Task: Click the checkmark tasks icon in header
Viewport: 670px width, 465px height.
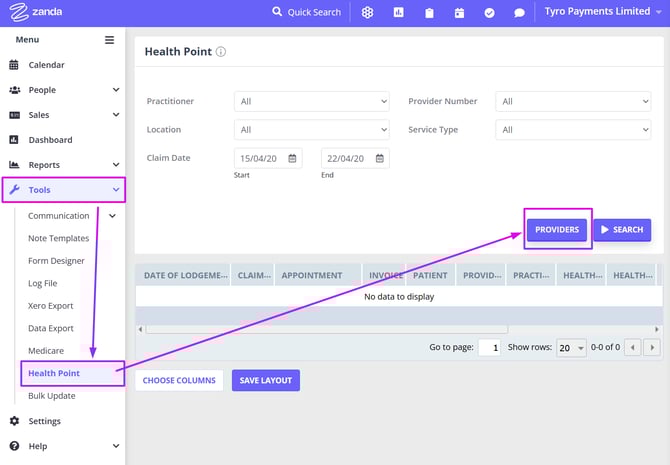Action: tap(489, 13)
